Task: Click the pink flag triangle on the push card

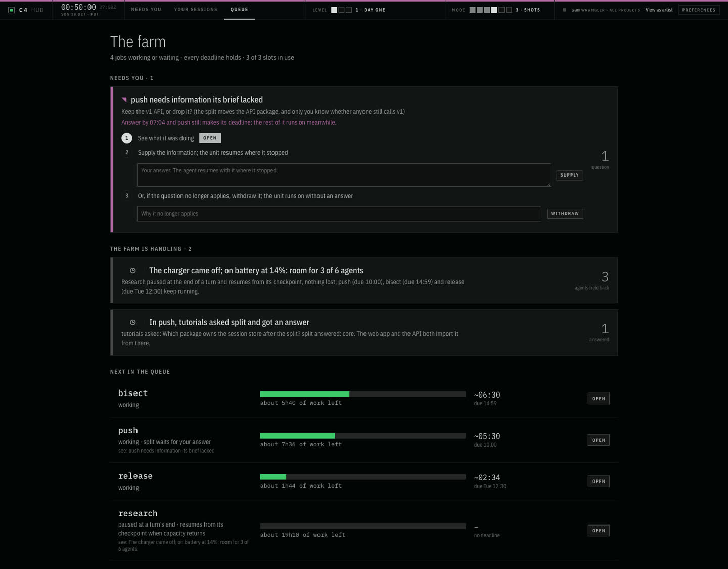Action: click(x=124, y=99)
